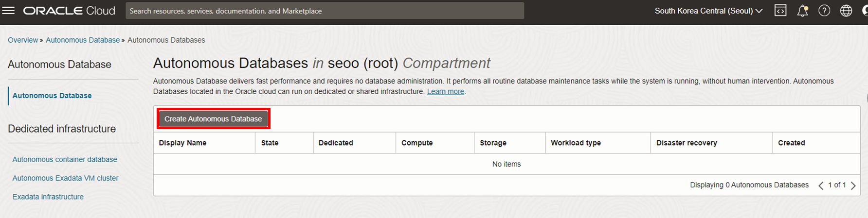Click the Dedicated column header

pyautogui.click(x=354, y=143)
